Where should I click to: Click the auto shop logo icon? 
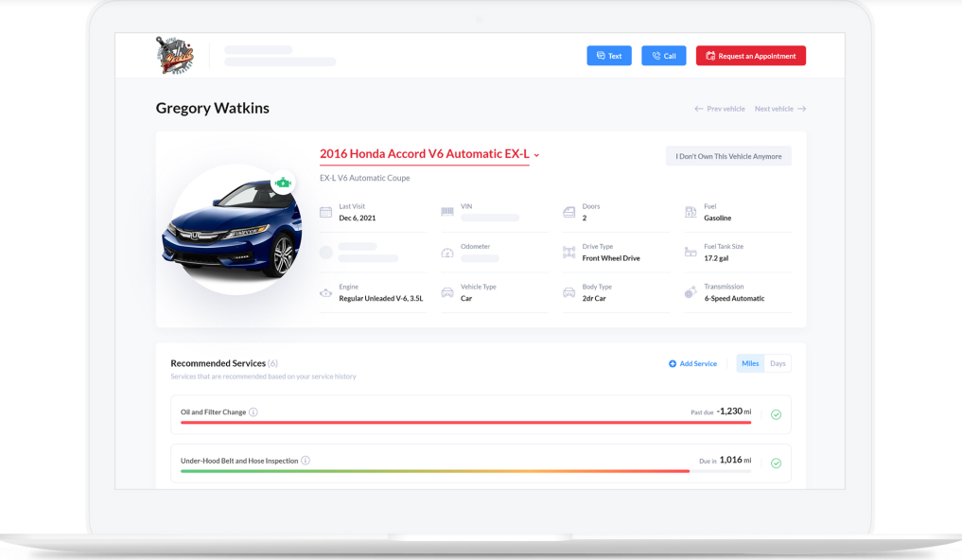(x=175, y=56)
